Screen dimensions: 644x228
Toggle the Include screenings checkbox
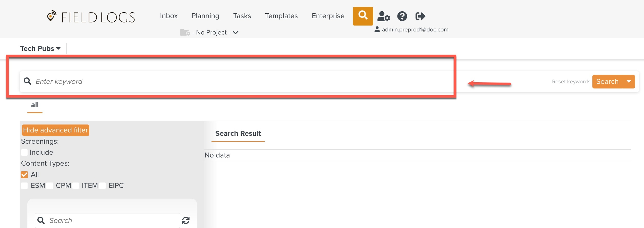[x=24, y=152]
